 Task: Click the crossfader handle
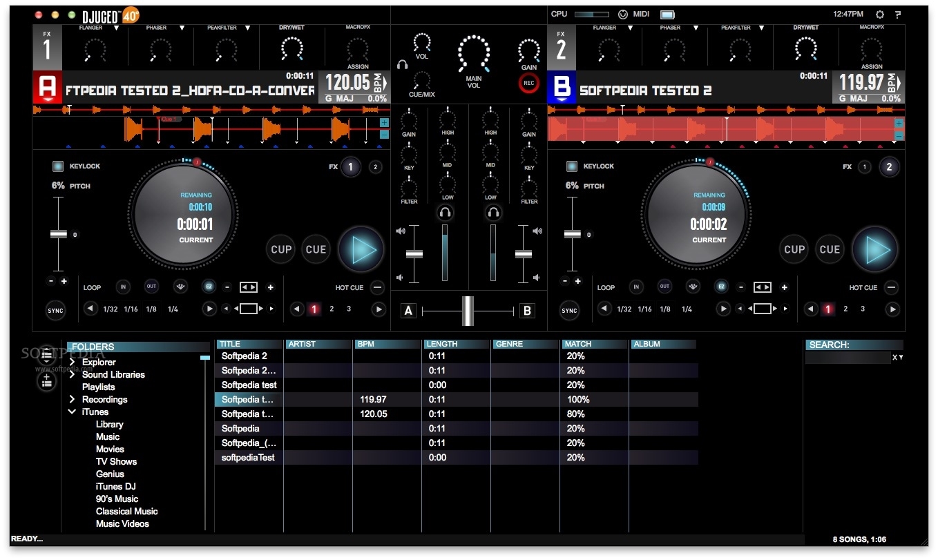click(x=468, y=311)
